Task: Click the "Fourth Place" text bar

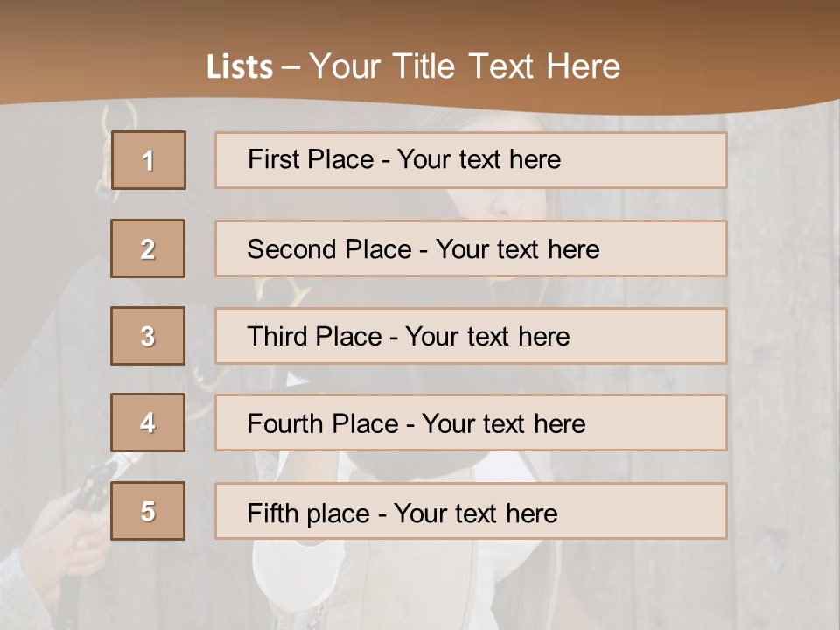Action: pyautogui.click(x=471, y=423)
